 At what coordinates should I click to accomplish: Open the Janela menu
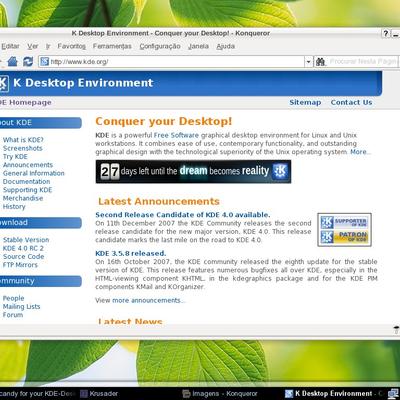(x=198, y=46)
